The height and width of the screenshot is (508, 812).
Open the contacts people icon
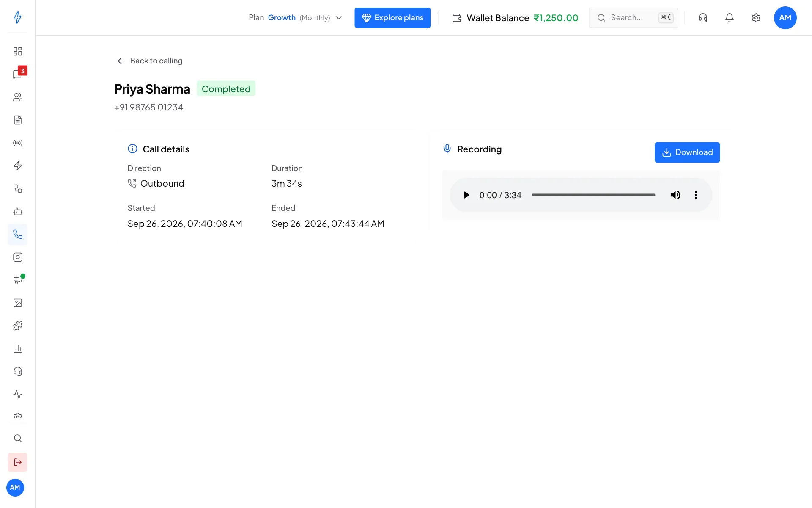point(17,97)
